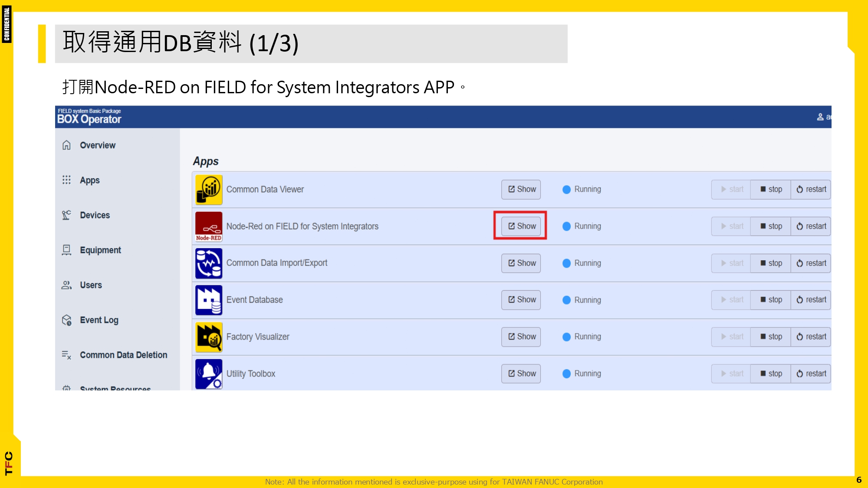Screen dimensions: 868x488
Task: Open the Apps menu in sidebar
Action: point(89,180)
